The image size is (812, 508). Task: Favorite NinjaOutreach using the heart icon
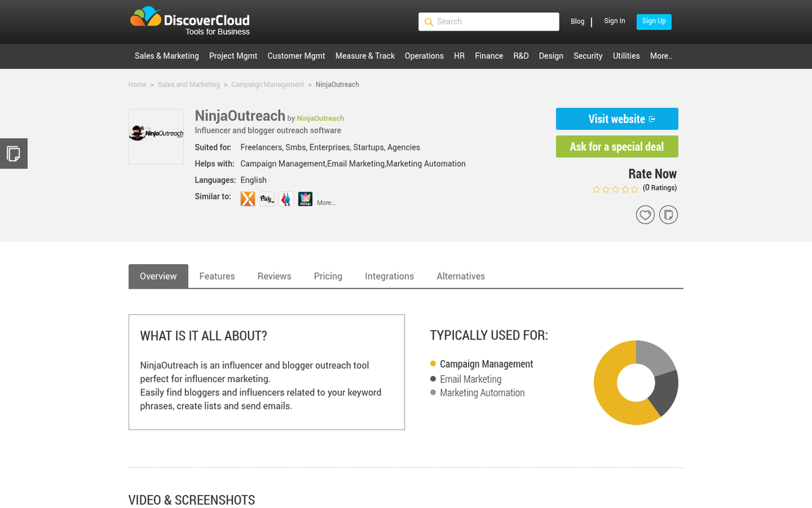[x=645, y=214]
